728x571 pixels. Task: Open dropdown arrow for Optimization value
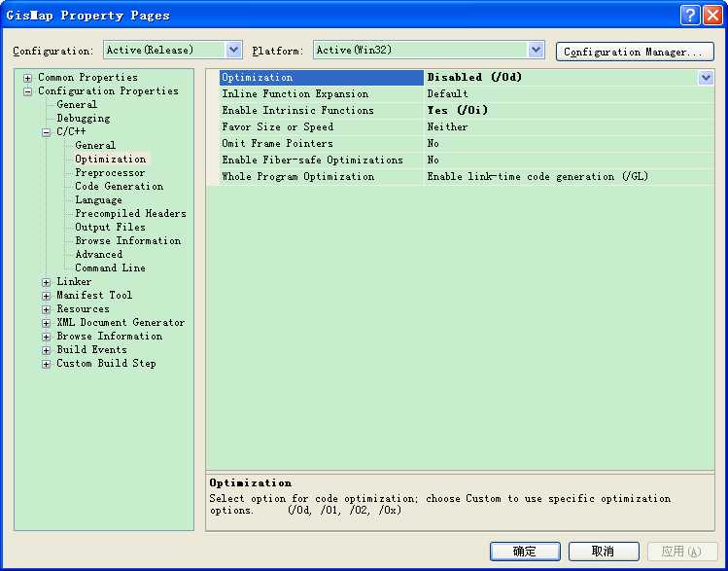click(706, 78)
